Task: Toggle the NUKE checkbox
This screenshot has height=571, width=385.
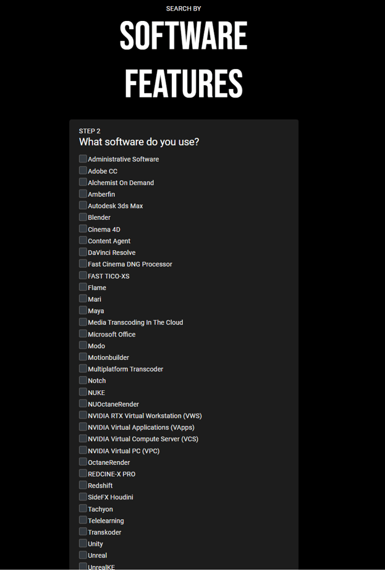Action: (x=83, y=392)
